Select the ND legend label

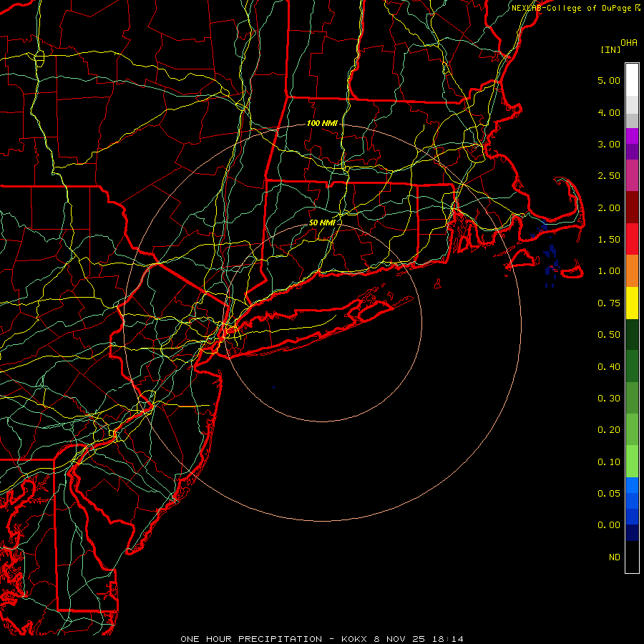(x=615, y=557)
